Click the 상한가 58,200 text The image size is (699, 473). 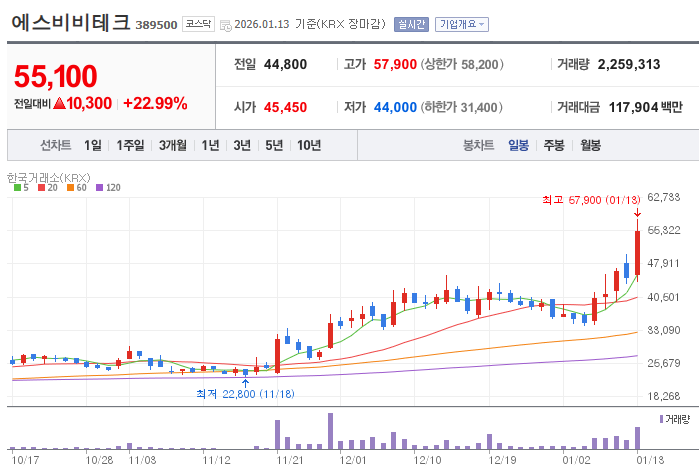coord(462,64)
